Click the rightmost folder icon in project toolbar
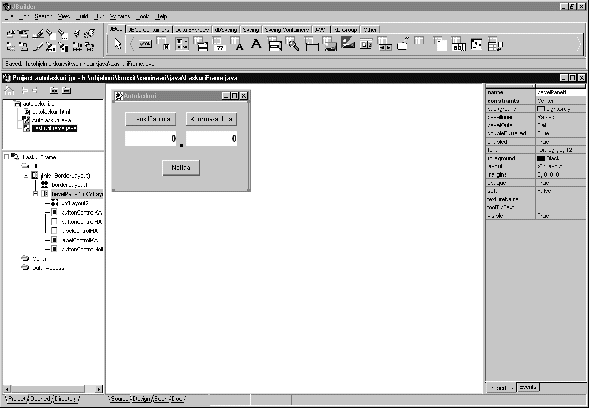The image size is (589, 408). coord(66,90)
